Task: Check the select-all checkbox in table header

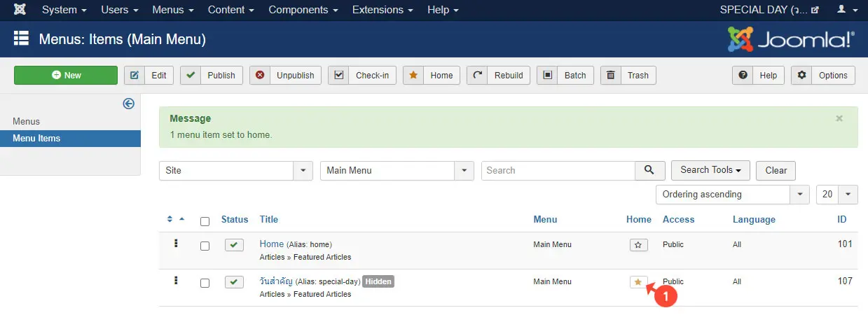Action: [205, 221]
